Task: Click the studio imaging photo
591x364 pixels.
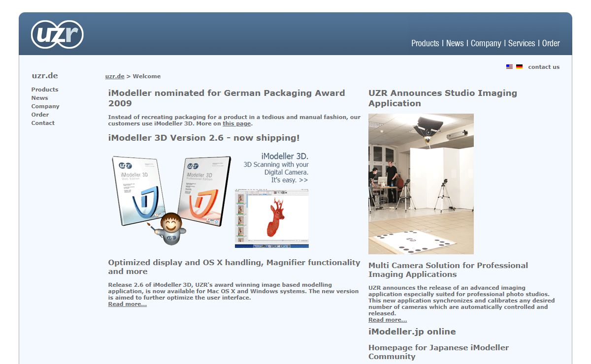Action: click(421, 184)
